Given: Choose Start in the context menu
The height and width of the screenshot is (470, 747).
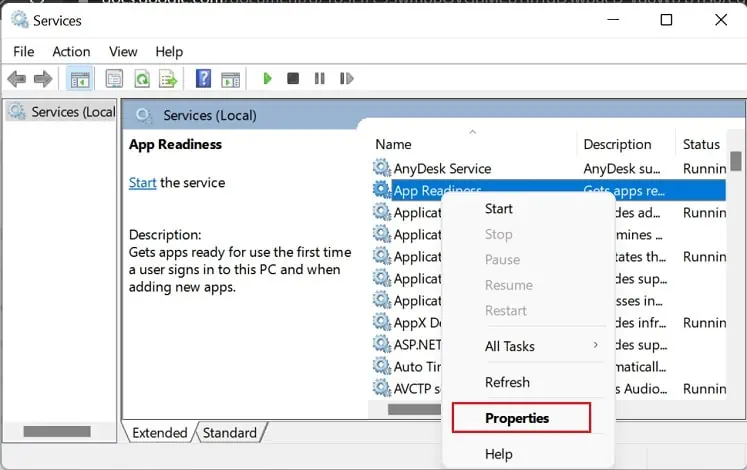Looking at the screenshot, I should click(x=499, y=209).
